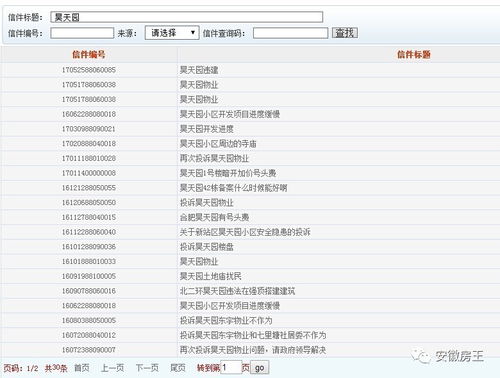Open 关于新站区昊天园小区安全隐患的投诉
The image size is (500, 378).
click(245, 232)
